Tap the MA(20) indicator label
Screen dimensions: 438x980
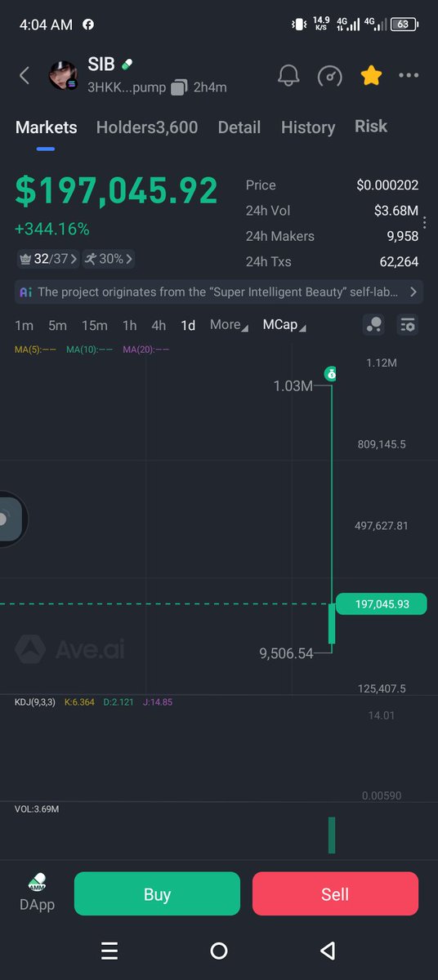pos(146,350)
